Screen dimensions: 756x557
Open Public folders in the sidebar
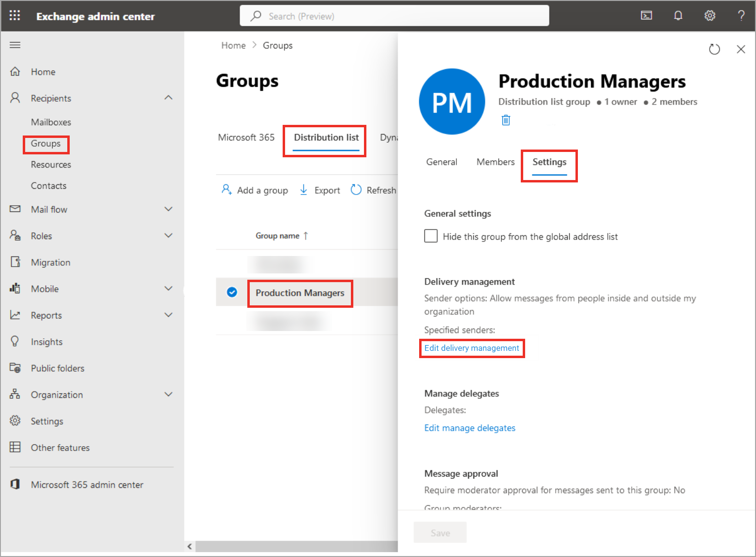[x=58, y=368]
